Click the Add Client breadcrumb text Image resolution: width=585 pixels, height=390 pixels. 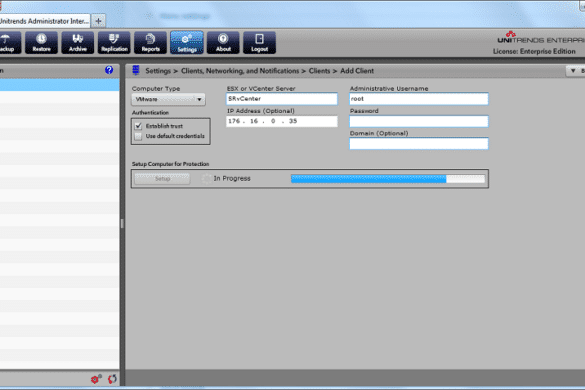tap(357, 71)
